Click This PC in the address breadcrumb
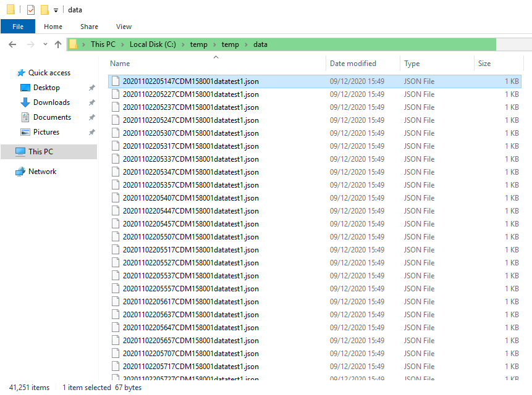 coord(103,44)
